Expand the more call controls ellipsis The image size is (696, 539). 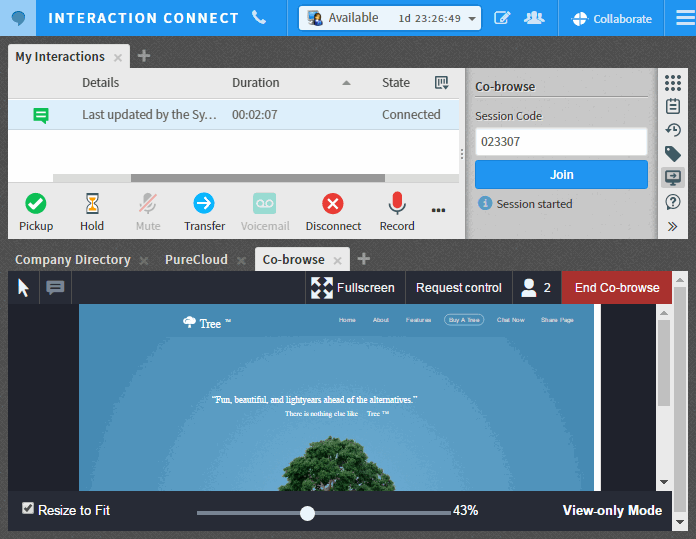point(438,210)
